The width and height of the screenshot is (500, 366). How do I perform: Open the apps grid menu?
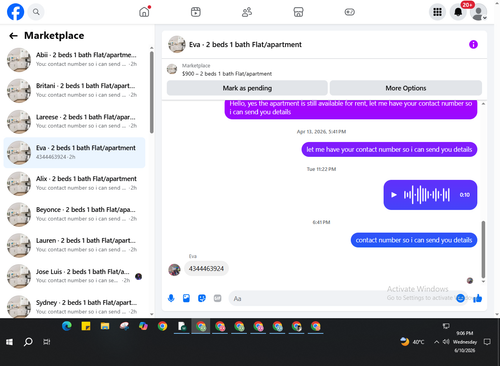(x=437, y=12)
